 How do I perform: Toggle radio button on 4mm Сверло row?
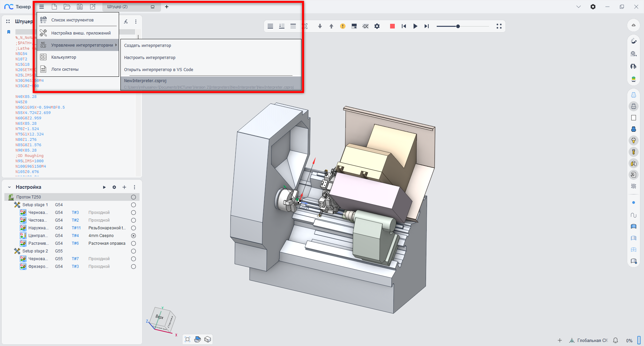(x=133, y=236)
